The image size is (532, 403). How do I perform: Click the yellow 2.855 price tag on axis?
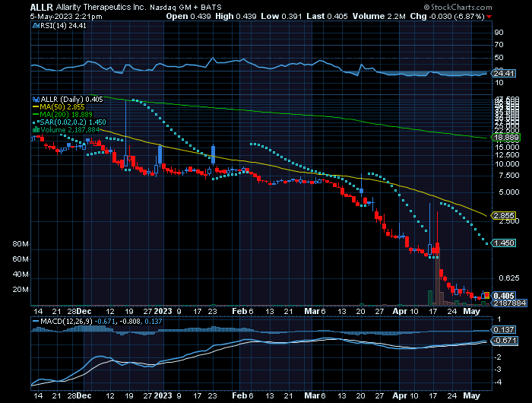504,216
